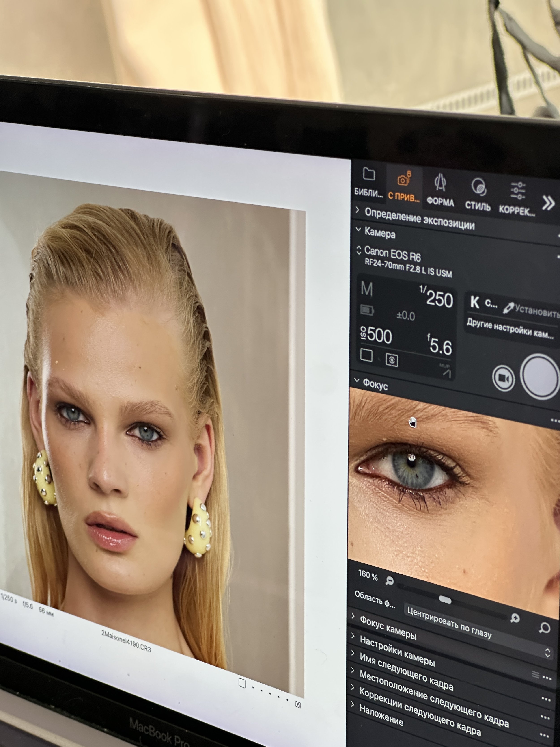Click the 2Maisonel4190.CR3 file name label

pos(126,641)
